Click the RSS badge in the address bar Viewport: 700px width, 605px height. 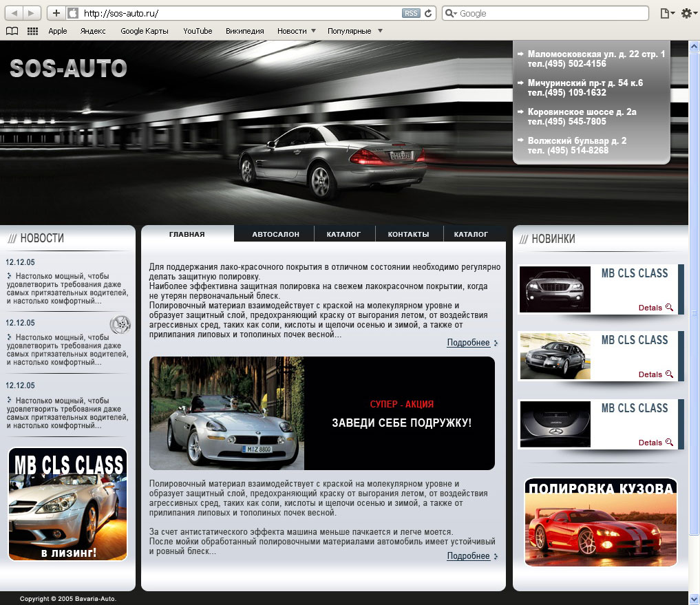[x=410, y=13]
